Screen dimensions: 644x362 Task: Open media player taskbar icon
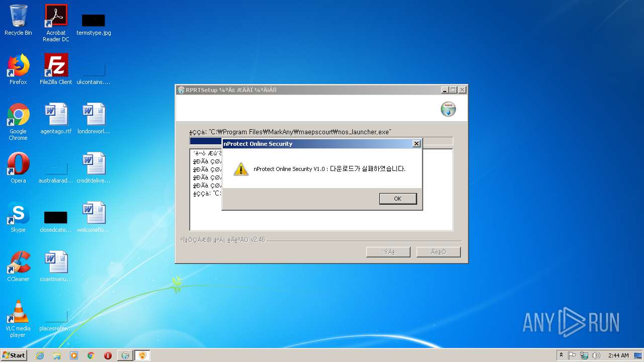coord(74,355)
